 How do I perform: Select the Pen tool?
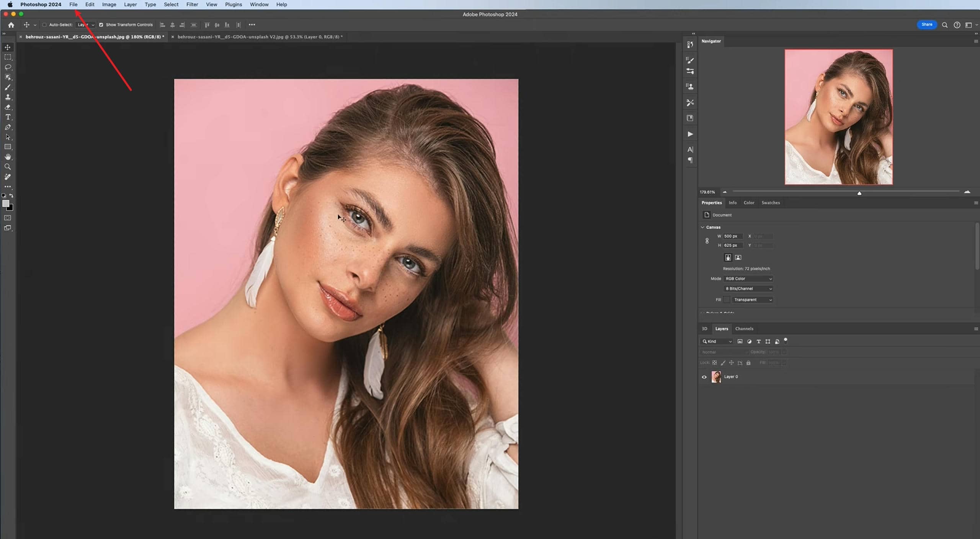8,127
